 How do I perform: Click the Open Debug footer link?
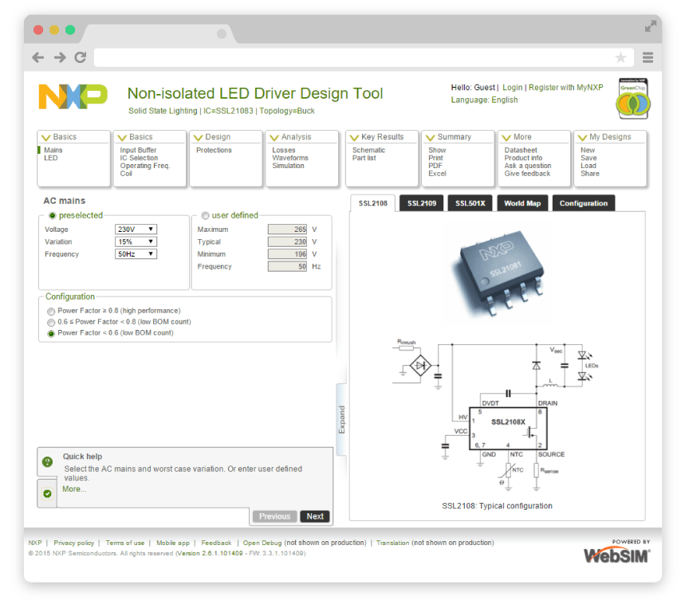tap(262, 543)
